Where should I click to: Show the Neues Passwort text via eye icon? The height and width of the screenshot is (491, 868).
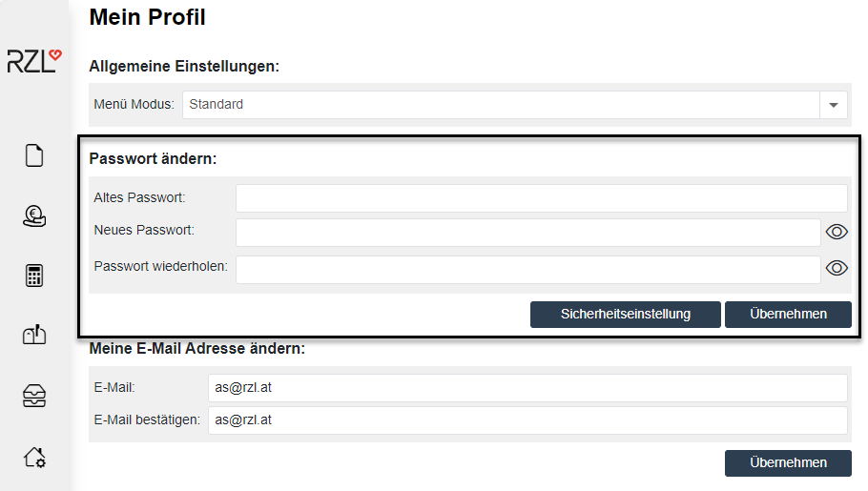[837, 232]
